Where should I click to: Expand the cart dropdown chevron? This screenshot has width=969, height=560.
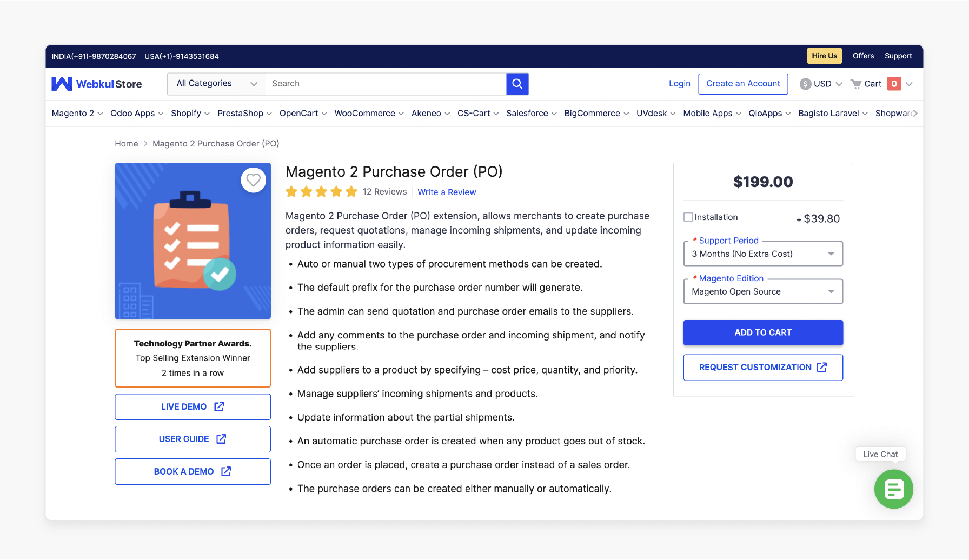(910, 84)
